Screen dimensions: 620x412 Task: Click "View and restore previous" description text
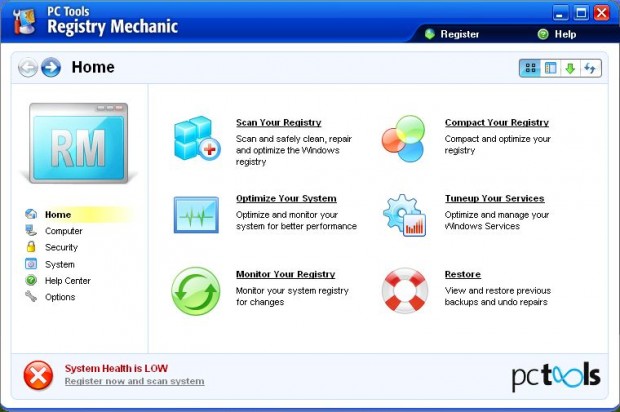coord(498,291)
